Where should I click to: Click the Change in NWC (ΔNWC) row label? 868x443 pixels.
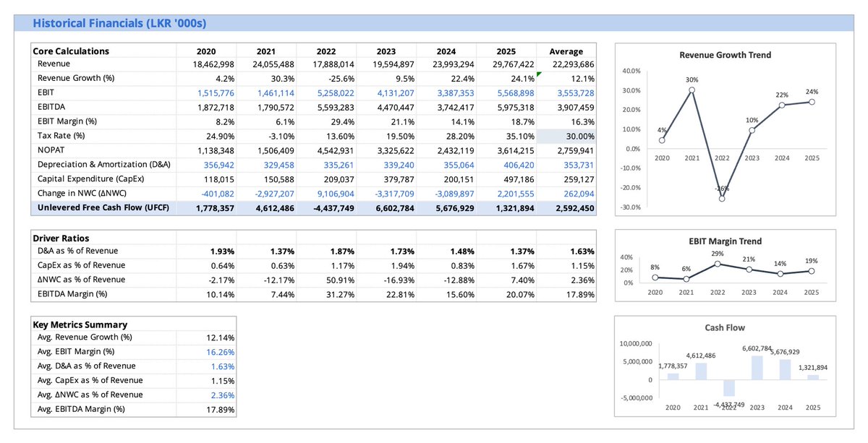(x=83, y=193)
